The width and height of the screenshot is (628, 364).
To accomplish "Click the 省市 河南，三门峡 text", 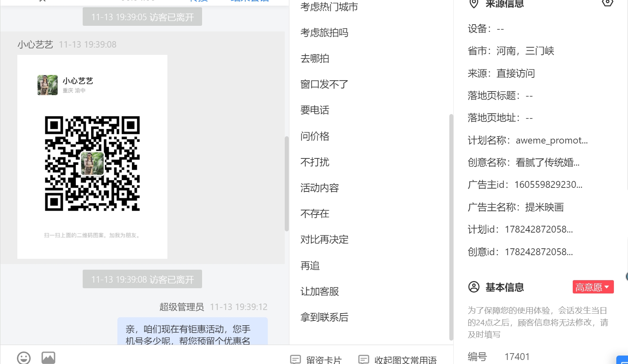I will point(525,51).
